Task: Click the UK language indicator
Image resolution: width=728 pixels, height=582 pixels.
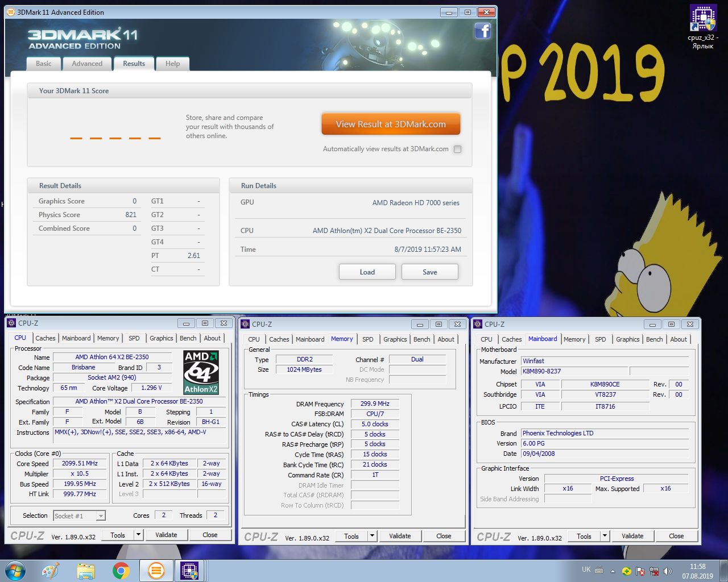Action: pyautogui.click(x=586, y=569)
